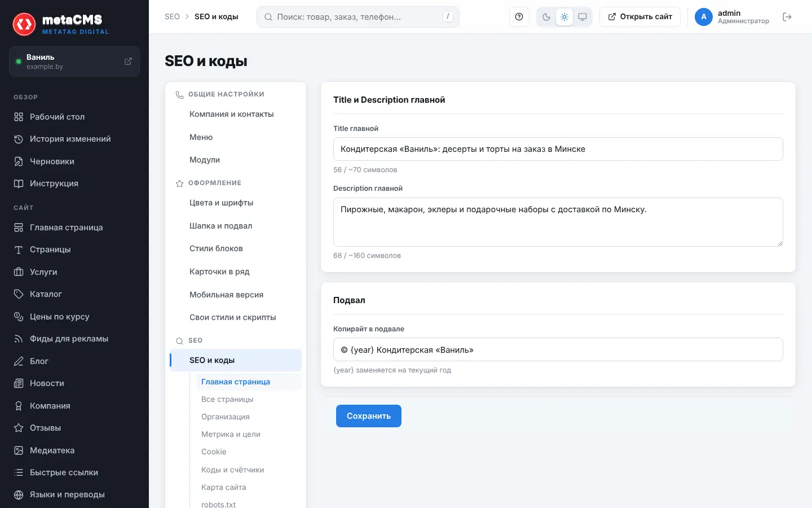
Task: Click SEO breadcrumb link
Action: pos(172,17)
